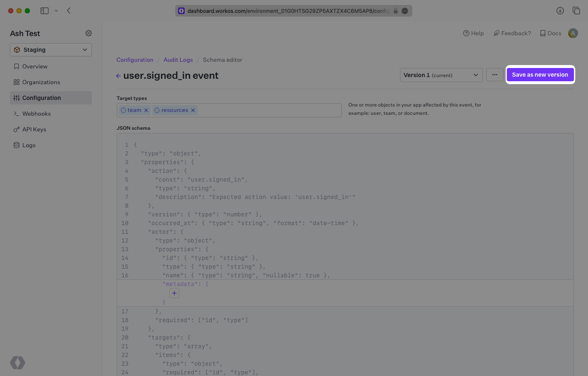Click the Configuration sliders icon

(17, 98)
